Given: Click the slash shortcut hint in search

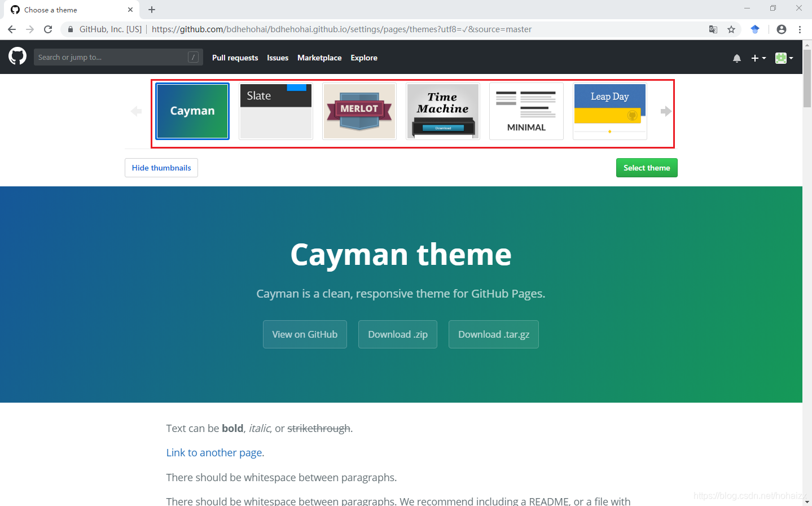Looking at the screenshot, I should pos(193,57).
